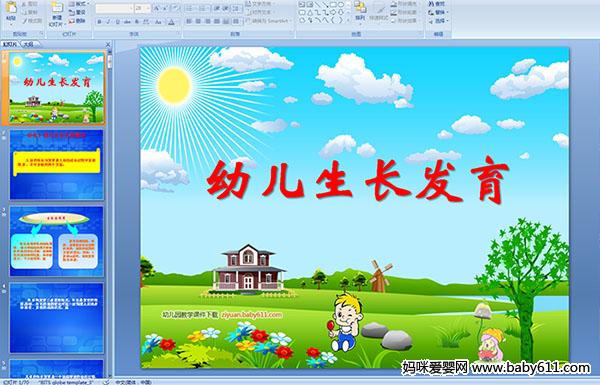Screen dimensions: 600x385
Task: Switch to the Slides tab in the side pane
Action: pos(10,44)
